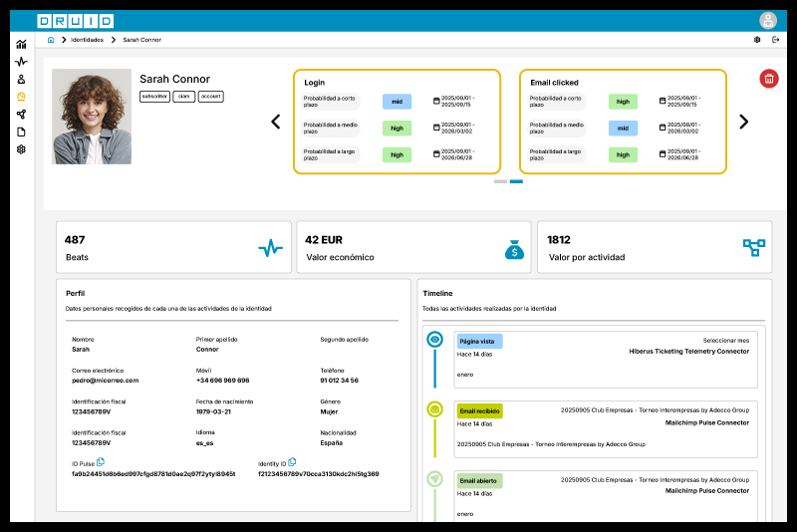Screen dimensions: 797x532
Task: Open the user avatar at top right
Action: tap(768, 21)
